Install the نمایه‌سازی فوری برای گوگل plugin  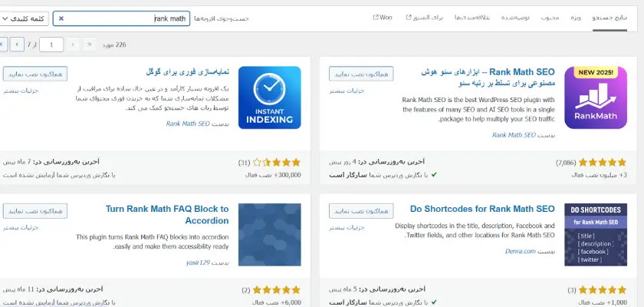coord(35,74)
